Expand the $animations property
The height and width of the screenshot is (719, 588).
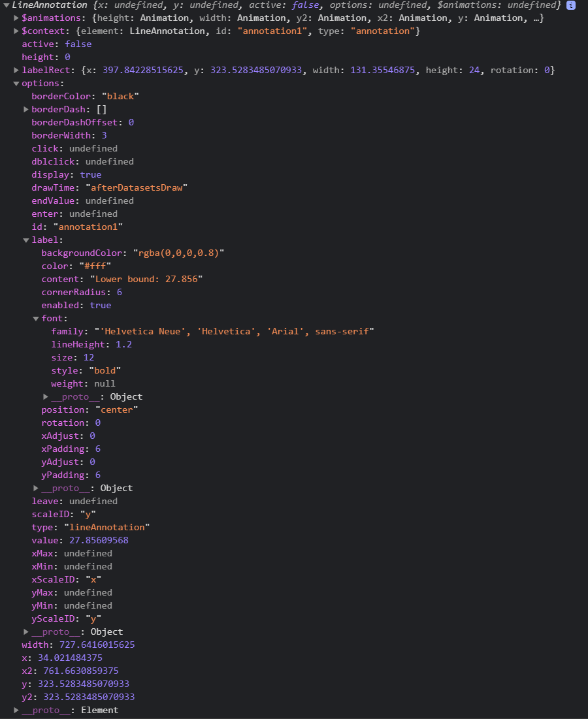click(16, 18)
